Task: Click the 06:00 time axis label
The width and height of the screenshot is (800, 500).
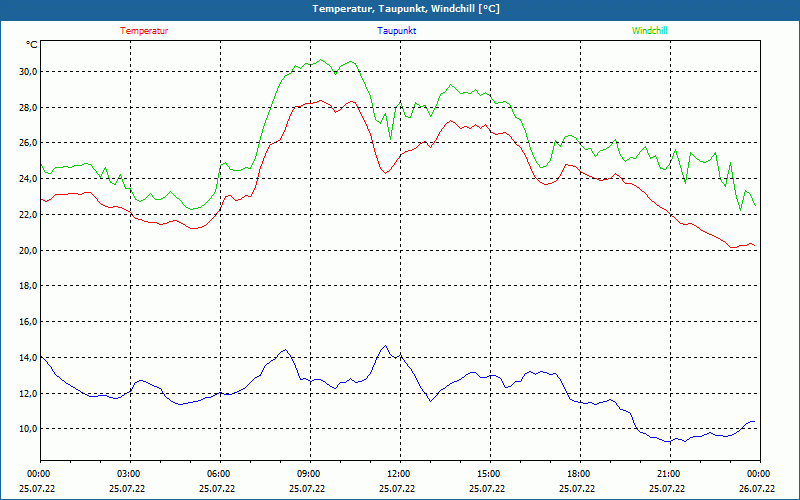Action: 220,474
